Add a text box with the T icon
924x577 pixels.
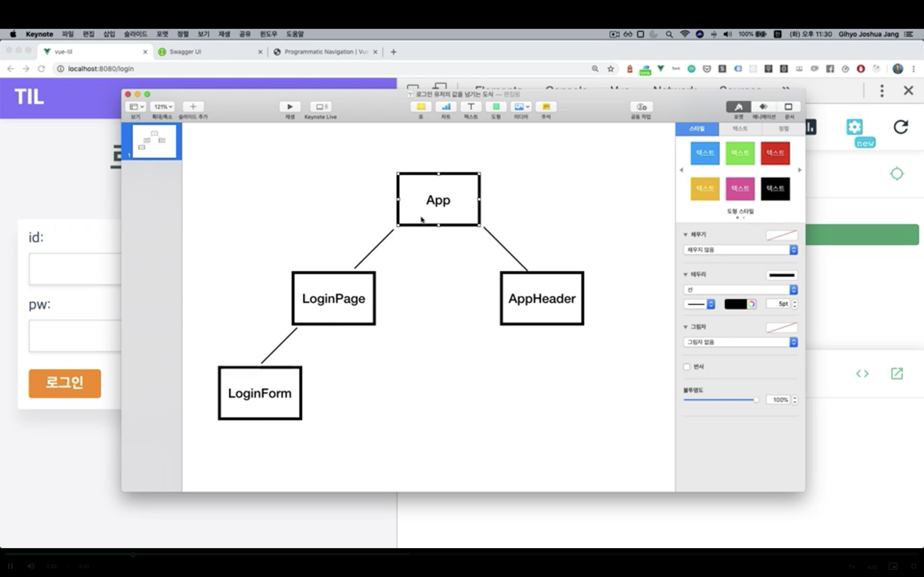click(471, 107)
